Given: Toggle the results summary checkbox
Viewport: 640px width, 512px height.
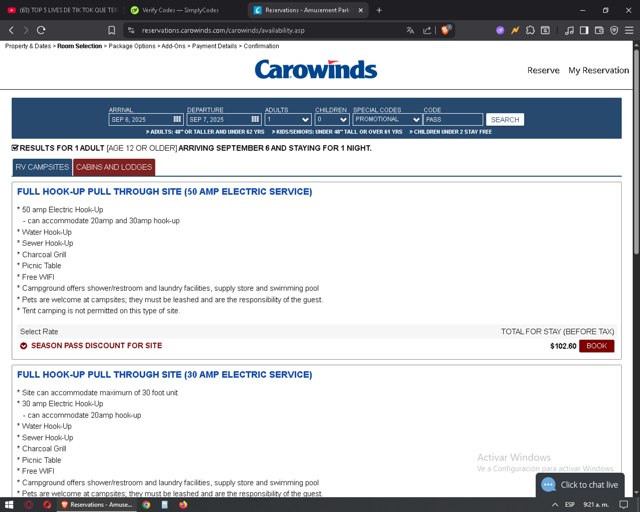Looking at the screenshot, I should tap(15, 148).
